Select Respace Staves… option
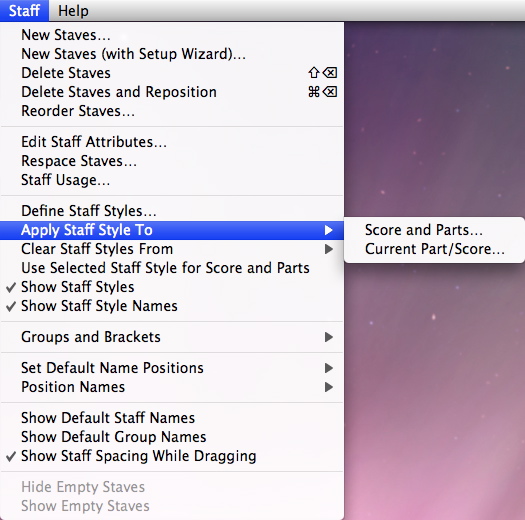Image resolution: width=525 pixels, height=520 pixels. coord(172,161)
